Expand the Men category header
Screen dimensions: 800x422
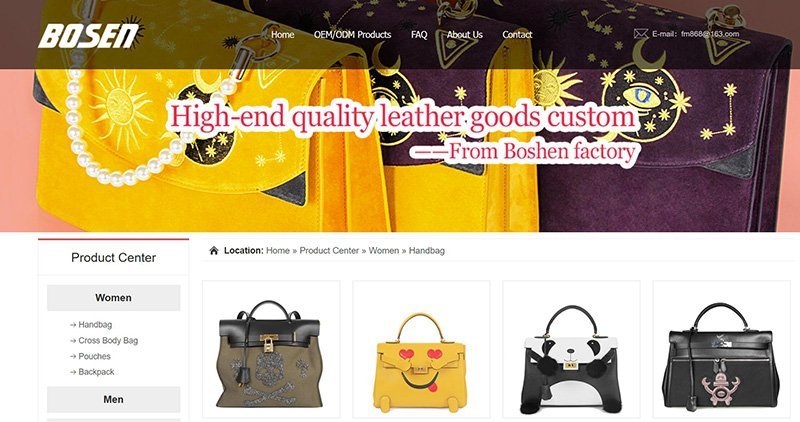[x=113, y=399]
